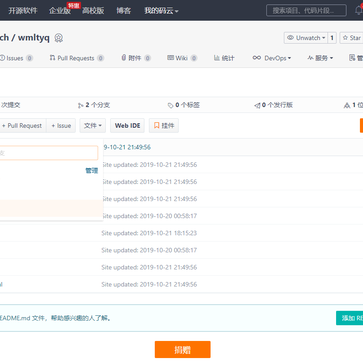Image resolution: width=363 pixels, height=363 pixels.
Task: Focus the top search projects input field
Action: [306, 11]
